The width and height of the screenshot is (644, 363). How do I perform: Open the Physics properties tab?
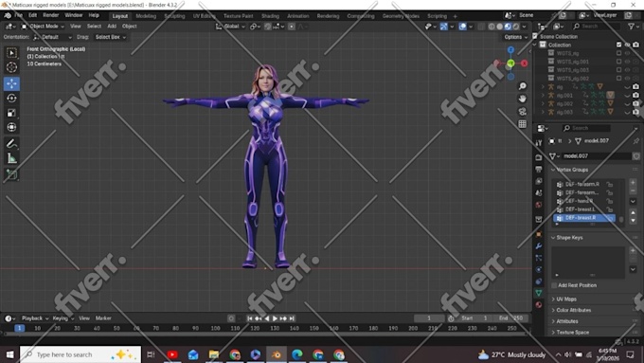coord(539,270)
